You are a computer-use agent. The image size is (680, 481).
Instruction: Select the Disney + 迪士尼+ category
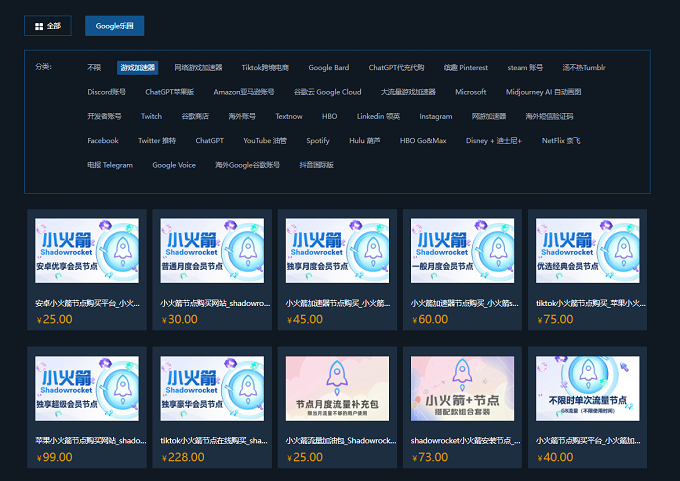494,141
